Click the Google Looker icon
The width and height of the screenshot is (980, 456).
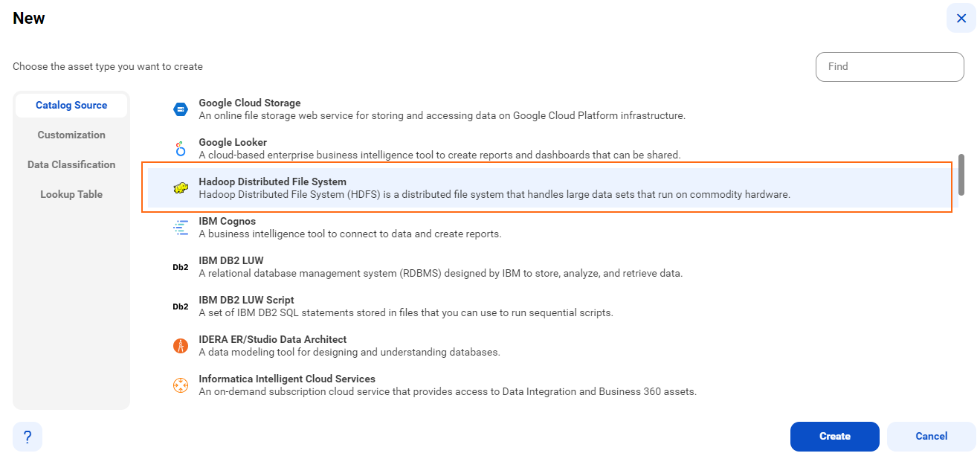click(x=180, y=149)
